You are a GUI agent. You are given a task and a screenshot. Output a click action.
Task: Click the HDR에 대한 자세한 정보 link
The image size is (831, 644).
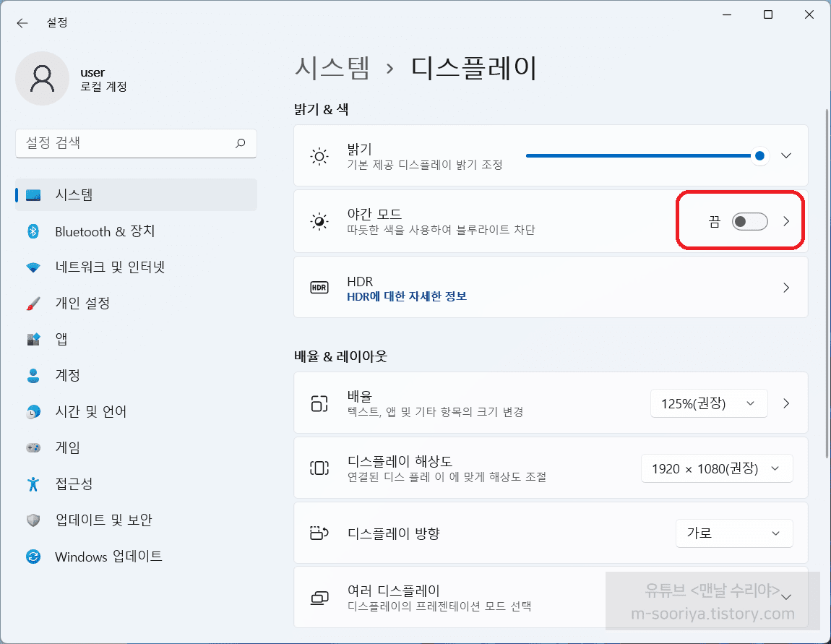[407, 296]
